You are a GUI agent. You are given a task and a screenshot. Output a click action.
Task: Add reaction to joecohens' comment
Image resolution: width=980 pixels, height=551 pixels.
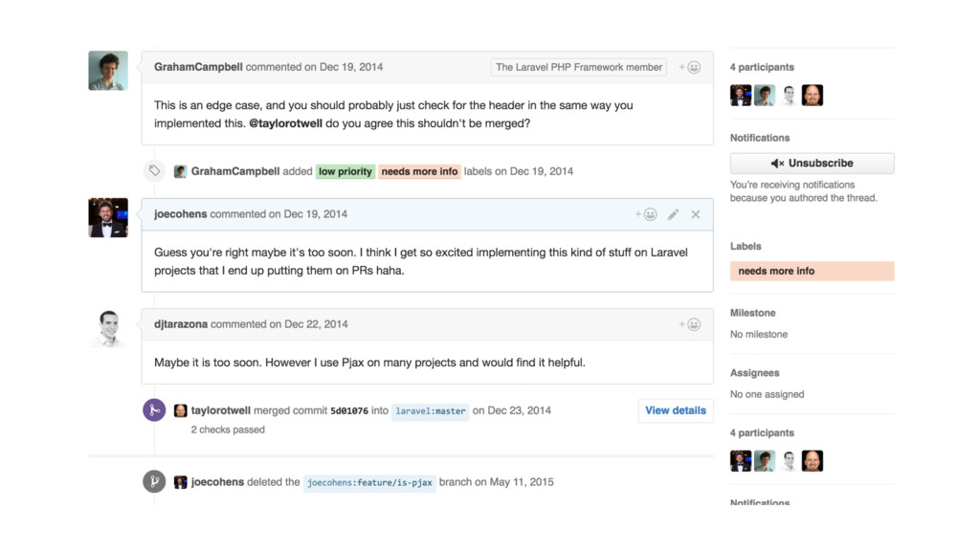point(646,214)
